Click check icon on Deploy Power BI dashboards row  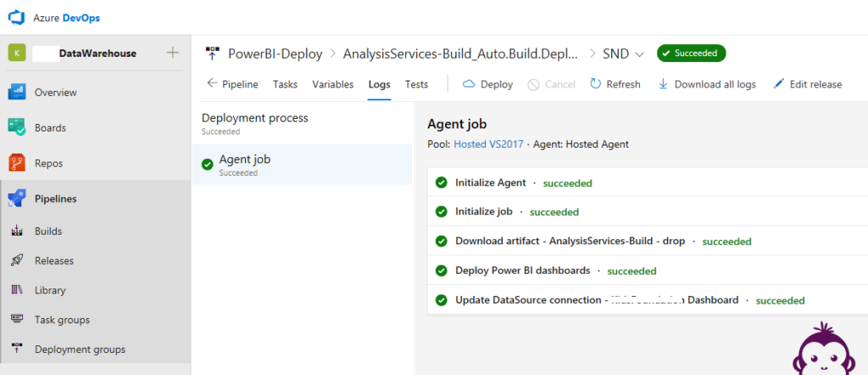tap(441, 271)
